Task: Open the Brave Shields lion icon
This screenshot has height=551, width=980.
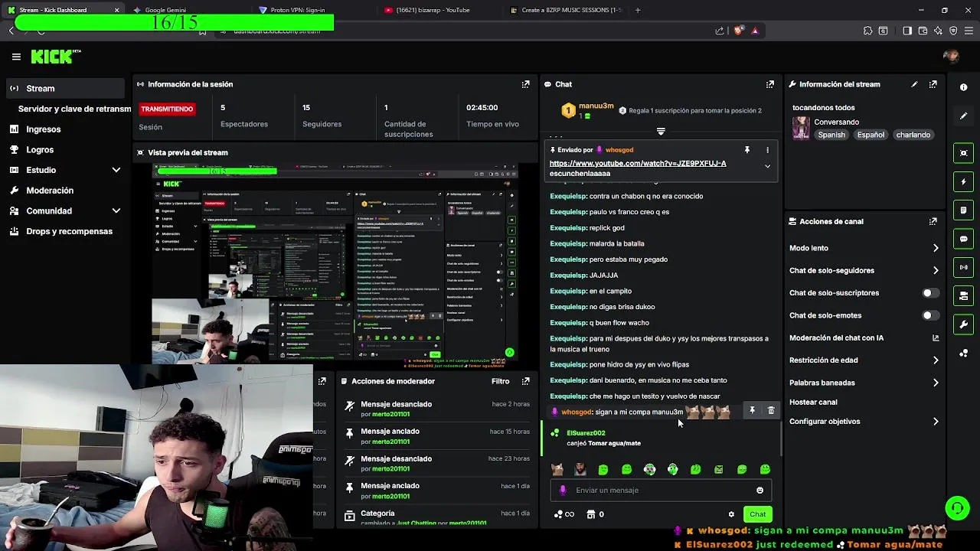Action: pyautogui.click(x=738, y=31)
